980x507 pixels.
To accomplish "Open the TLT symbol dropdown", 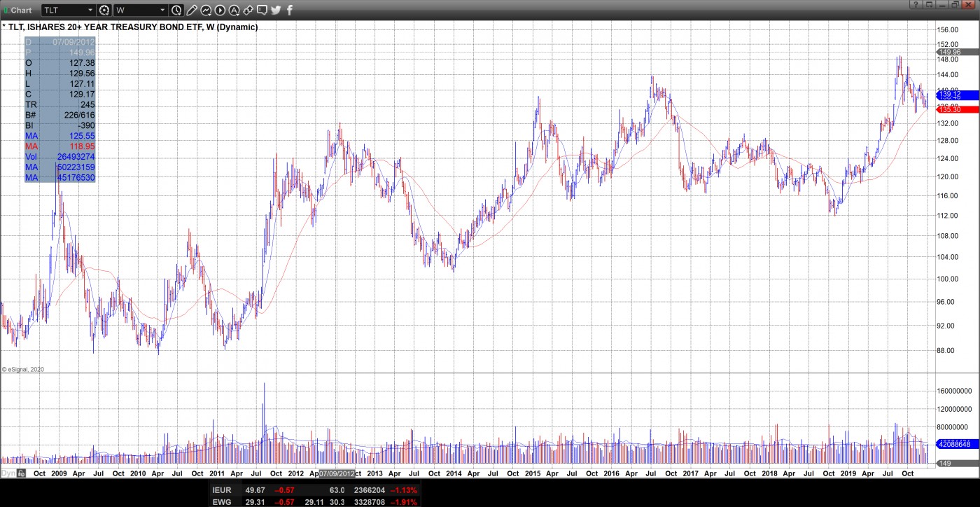I will coord(90,10).
